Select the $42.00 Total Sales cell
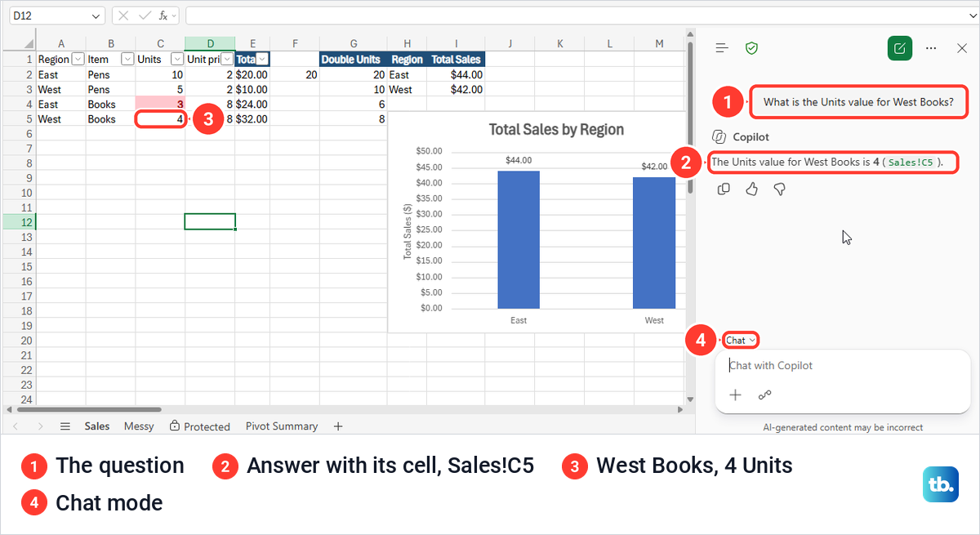980x535 pixels. point(457,89)
